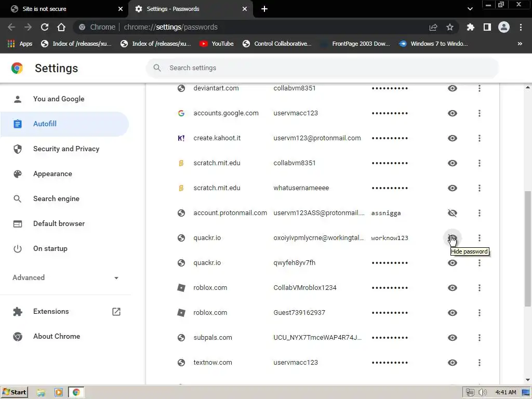Viewport: 532px width, 399px height.
Task: Open You and Google settings
Action: [64, 99]
